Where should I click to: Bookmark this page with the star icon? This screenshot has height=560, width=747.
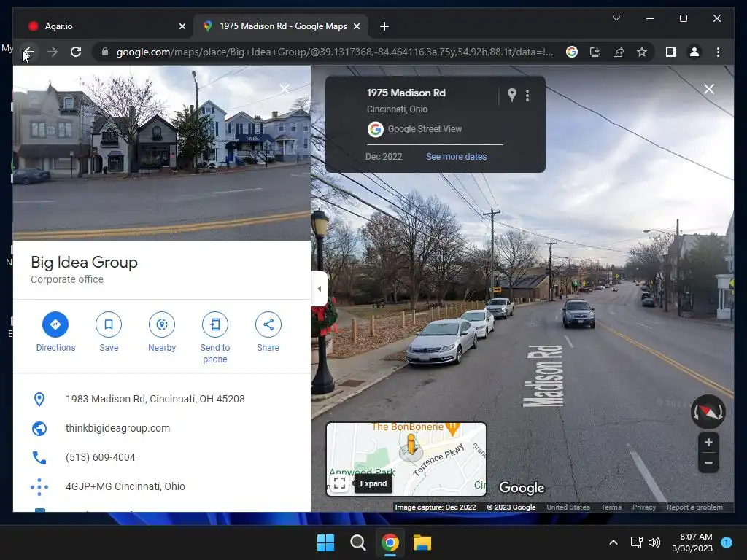[x=642, y=52]
